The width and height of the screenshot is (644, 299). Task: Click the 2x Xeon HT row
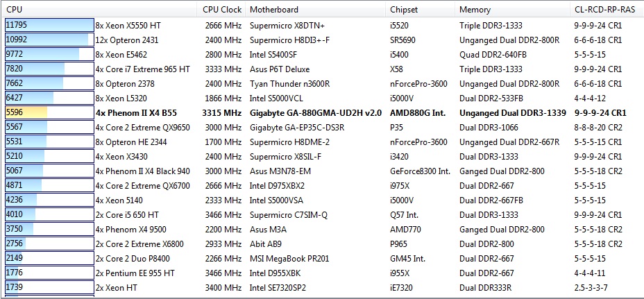[118, 287]
